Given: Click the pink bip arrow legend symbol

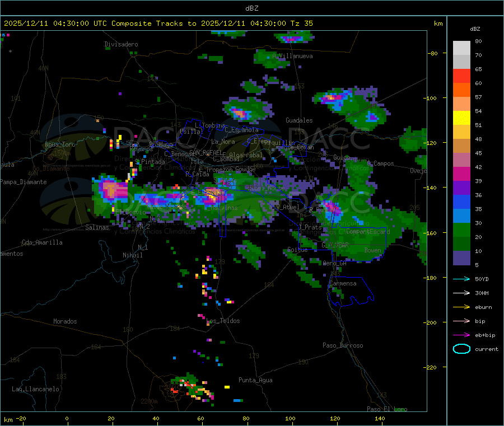Looking at the screenshot, I should (x=461, y=321).
